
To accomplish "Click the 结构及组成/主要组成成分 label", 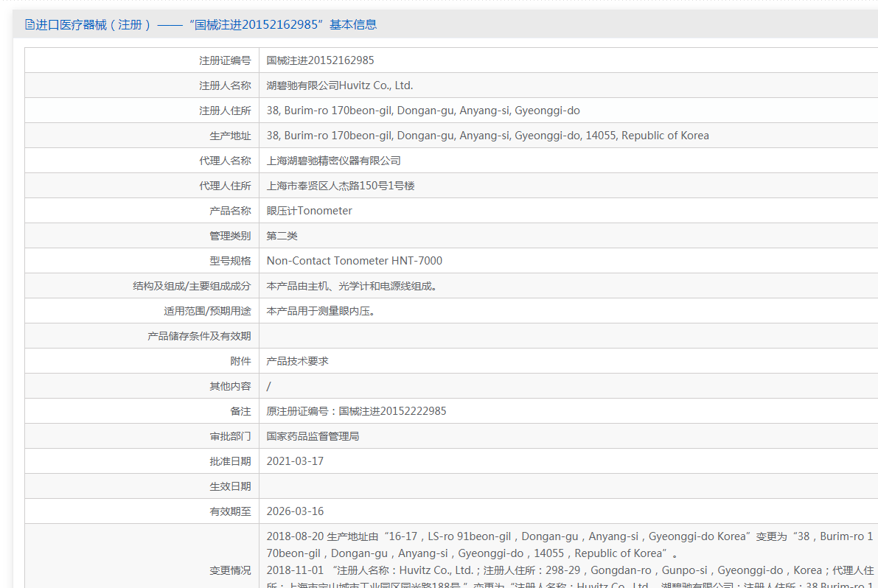I will point(192,286).
